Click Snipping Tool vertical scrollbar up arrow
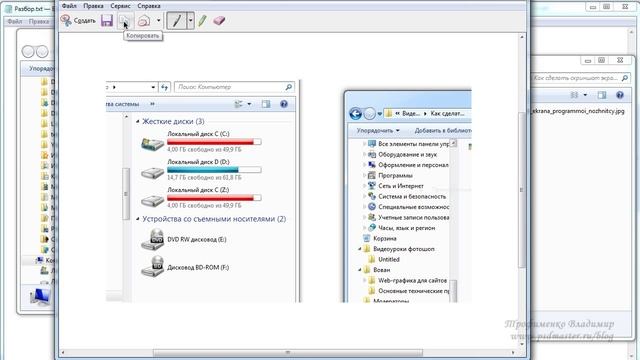 point(522,37)
